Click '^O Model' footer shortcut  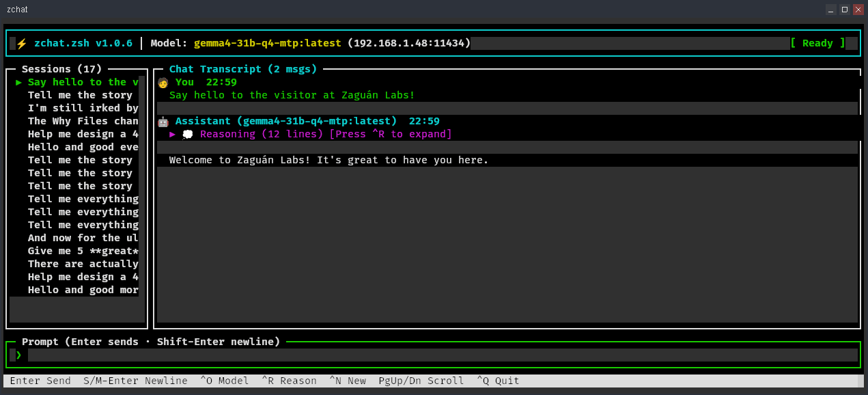(x=225, y=381)
